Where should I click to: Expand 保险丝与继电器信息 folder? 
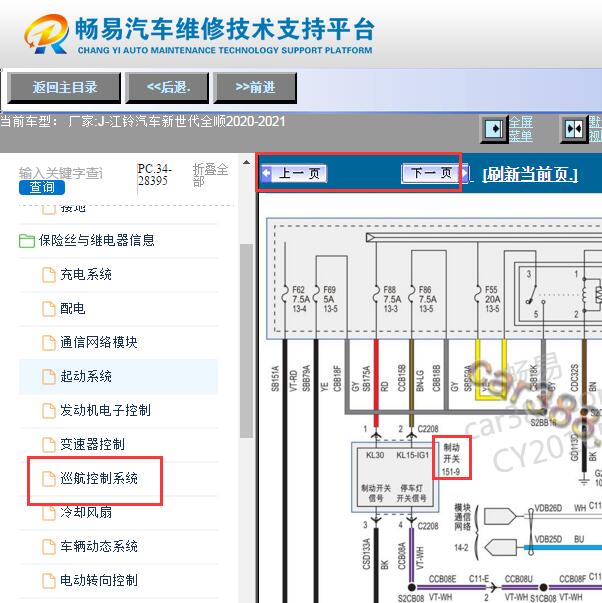coord(97,240)
